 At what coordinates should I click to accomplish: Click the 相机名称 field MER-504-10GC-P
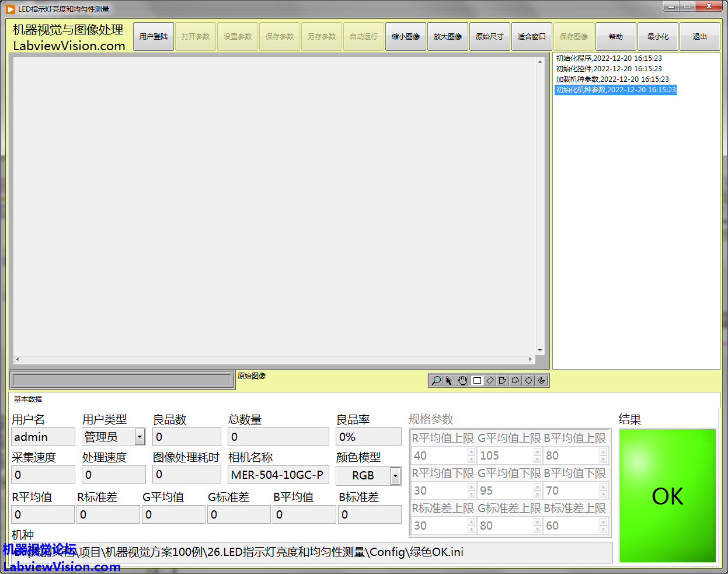(x=278, y=475)
